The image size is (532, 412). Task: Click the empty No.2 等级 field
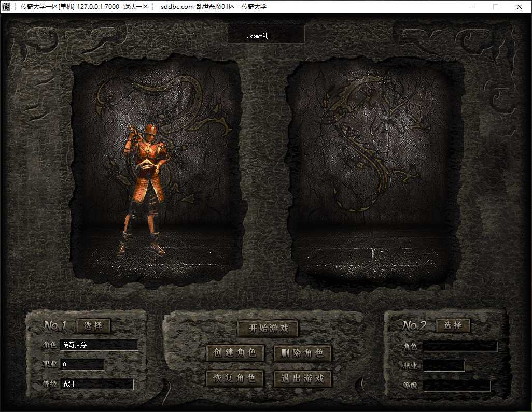(457, 386)
